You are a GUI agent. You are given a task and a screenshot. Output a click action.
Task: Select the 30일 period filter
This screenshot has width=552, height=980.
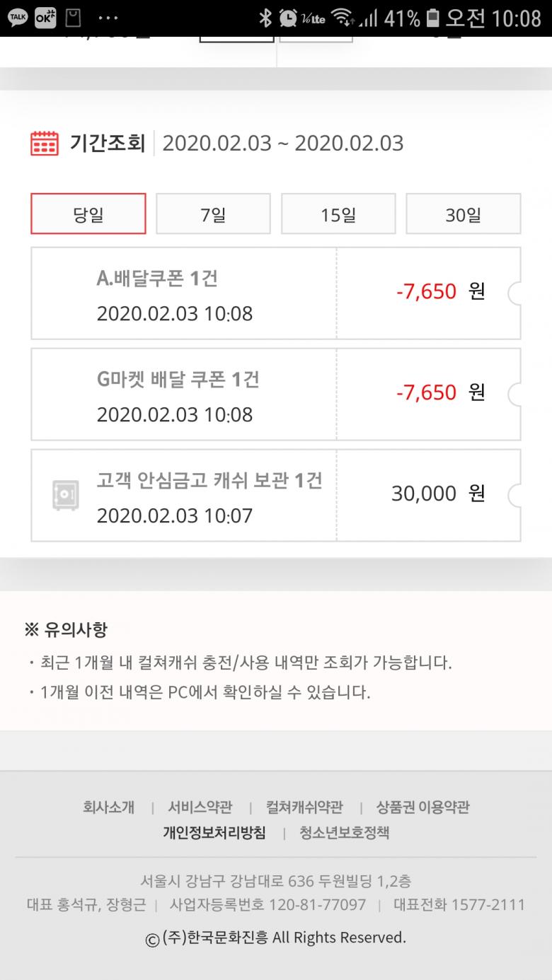coord(463,214)
